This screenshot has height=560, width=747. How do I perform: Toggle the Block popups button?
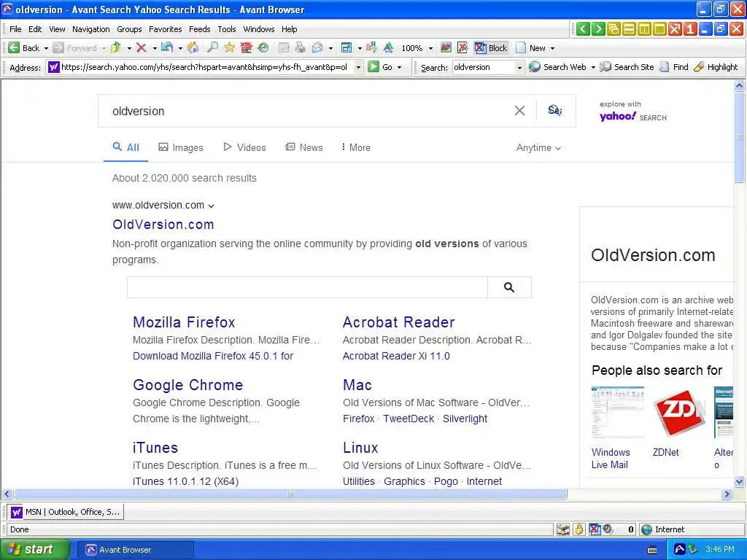click(492, 47)
